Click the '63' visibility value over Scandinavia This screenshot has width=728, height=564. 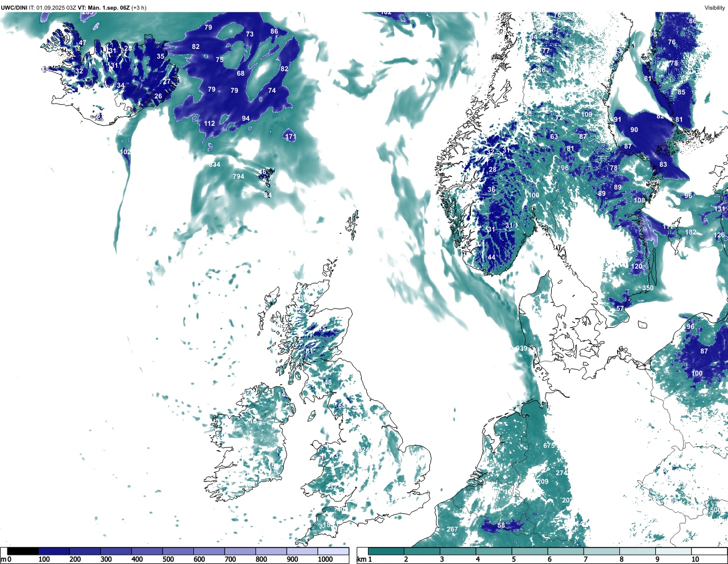pos(554,137)
